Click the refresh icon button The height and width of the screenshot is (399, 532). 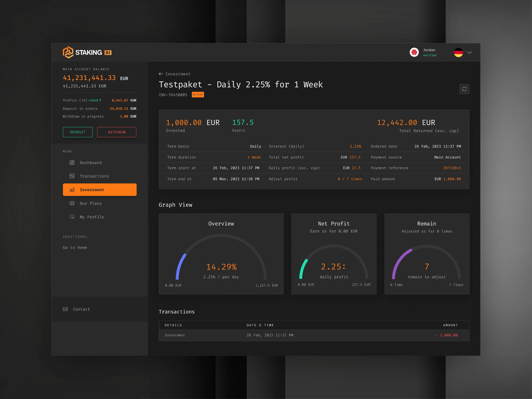(x=464, y=89)
